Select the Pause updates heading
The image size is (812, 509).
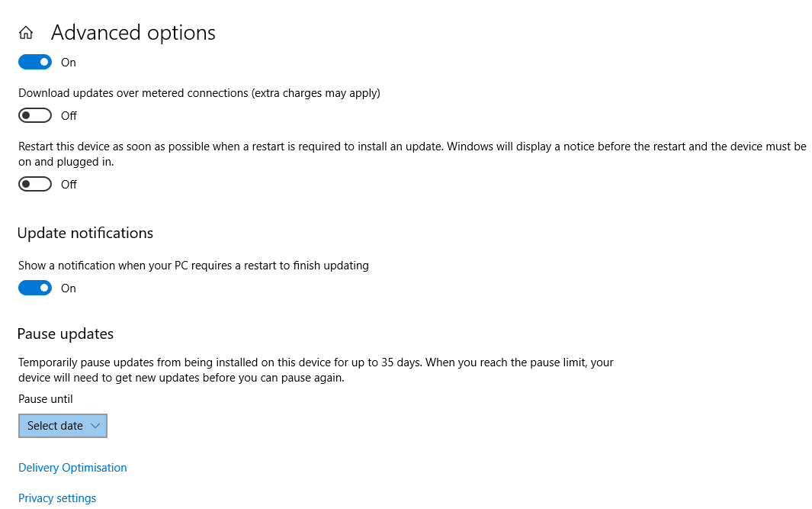click(x=66, y=334)
